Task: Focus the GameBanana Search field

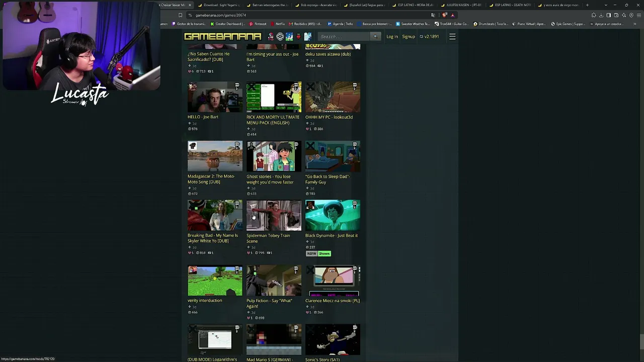Action: pos(345,36)
